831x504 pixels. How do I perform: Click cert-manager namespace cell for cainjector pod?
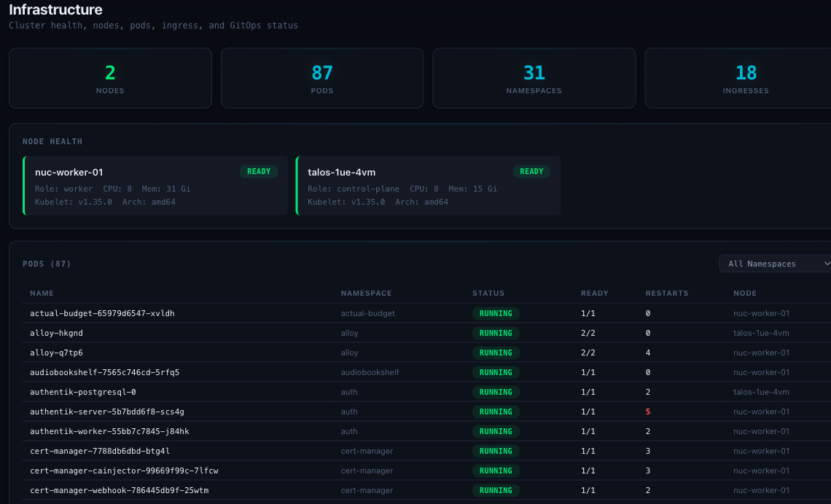coord(367,470)
